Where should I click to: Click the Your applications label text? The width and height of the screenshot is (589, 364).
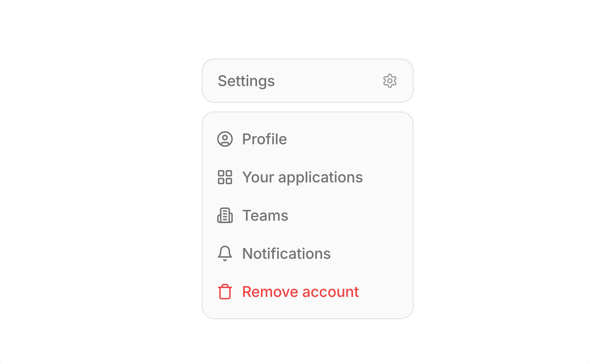point(303,177)
